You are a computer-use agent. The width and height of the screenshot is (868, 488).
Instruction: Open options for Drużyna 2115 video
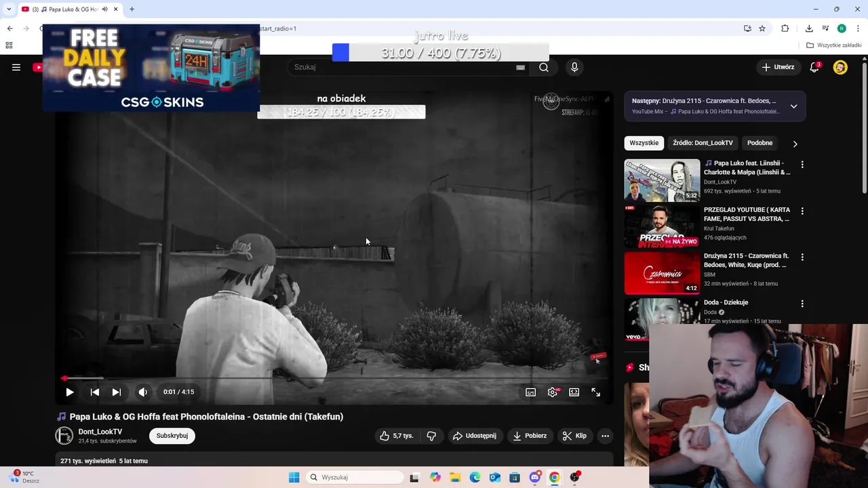tap(802, 258)
